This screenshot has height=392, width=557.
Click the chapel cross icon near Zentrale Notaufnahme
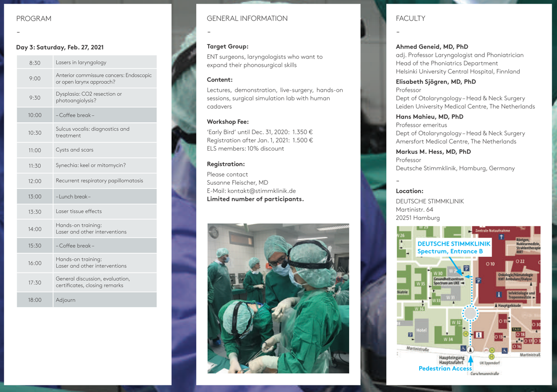coord(501,237)
